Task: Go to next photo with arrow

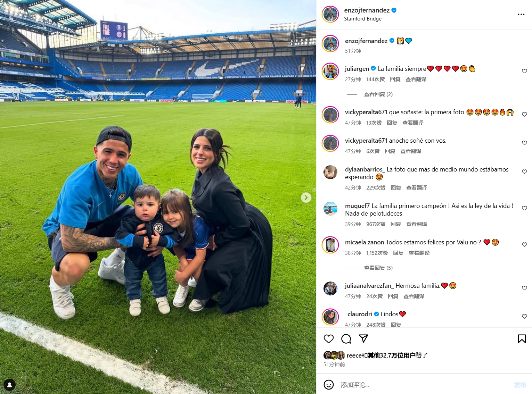Action: 306,198
